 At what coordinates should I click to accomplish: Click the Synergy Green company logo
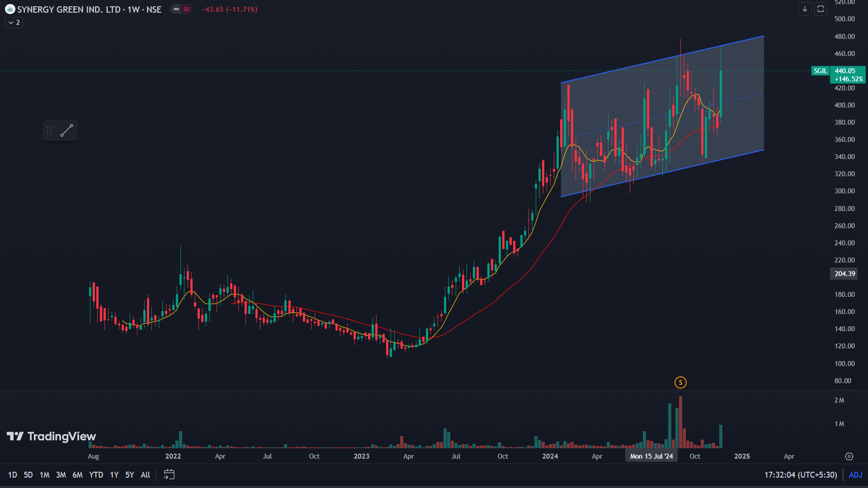pyautogui.click(x=10, y=9)
